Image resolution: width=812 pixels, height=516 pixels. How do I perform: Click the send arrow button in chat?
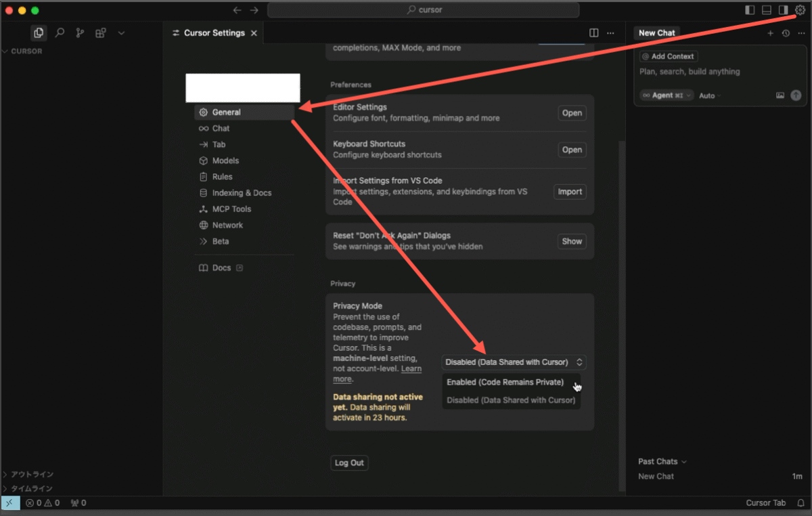tap(796, 95)
